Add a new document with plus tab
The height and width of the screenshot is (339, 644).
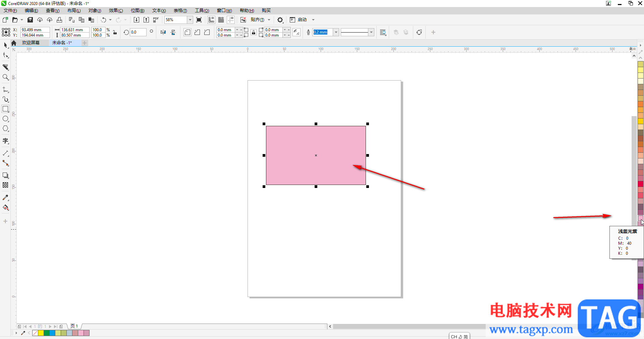point(85,43)
